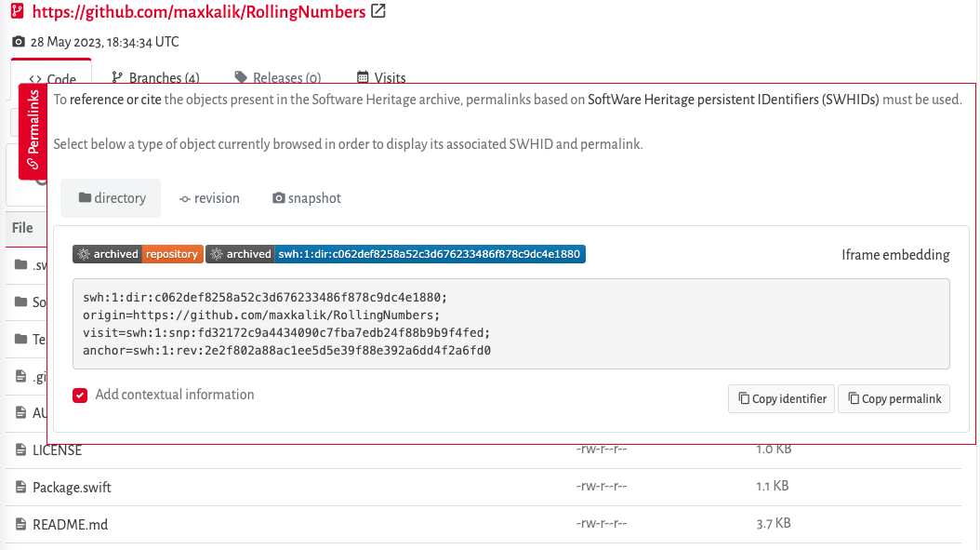Image resolution: width=980 pixels, height=550 pixels.
Task: Click the Copy permalink button
Action: [x=894, y=398]
